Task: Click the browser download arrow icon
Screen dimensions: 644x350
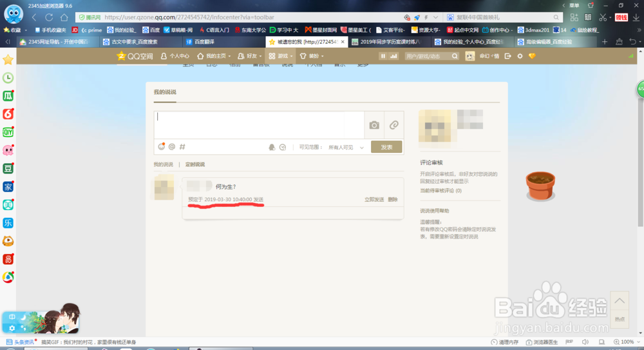Action: point(636,17)
